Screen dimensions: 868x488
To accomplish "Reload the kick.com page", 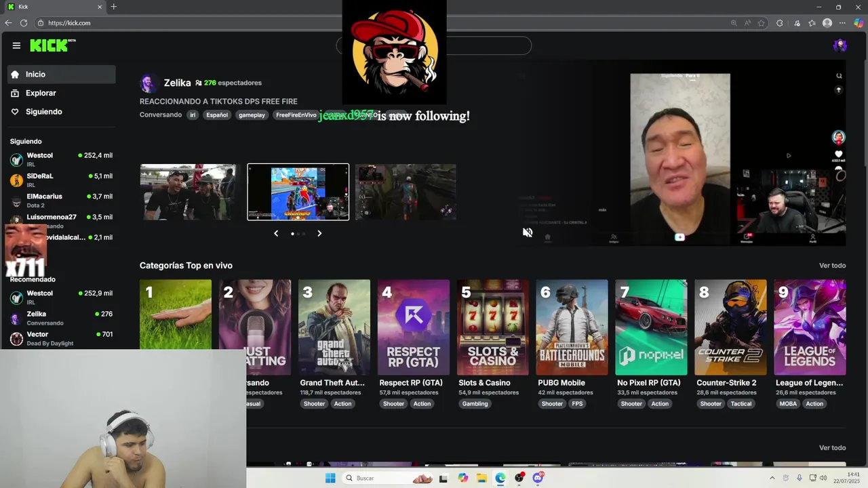I will (x=24, y=23).
